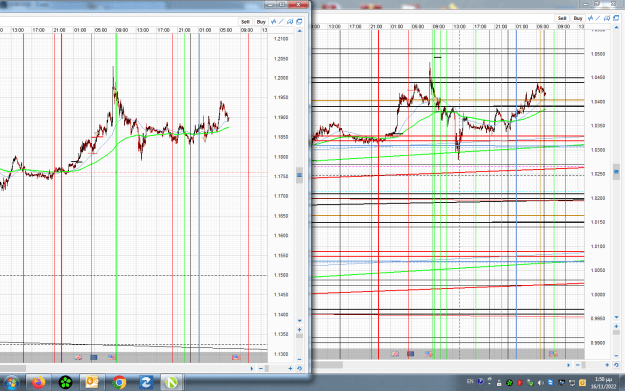Zoom out right chart time axis minus

coord(578,365)
